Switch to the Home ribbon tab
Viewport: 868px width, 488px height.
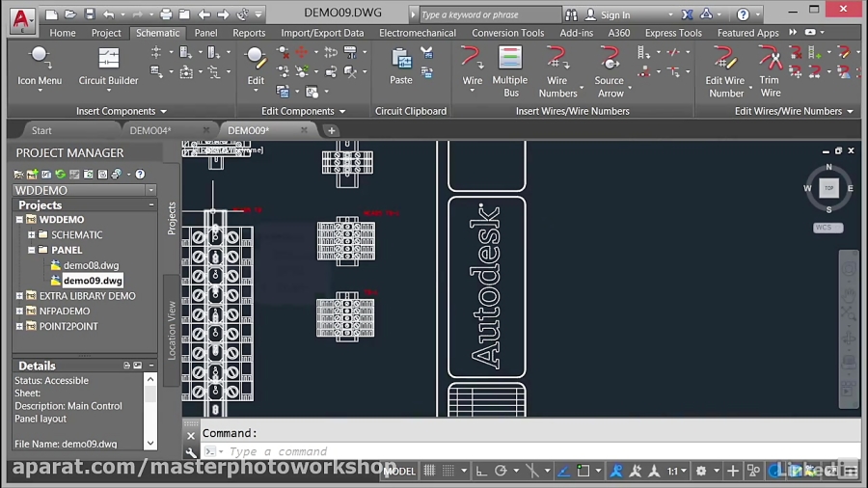click(63, 33)
